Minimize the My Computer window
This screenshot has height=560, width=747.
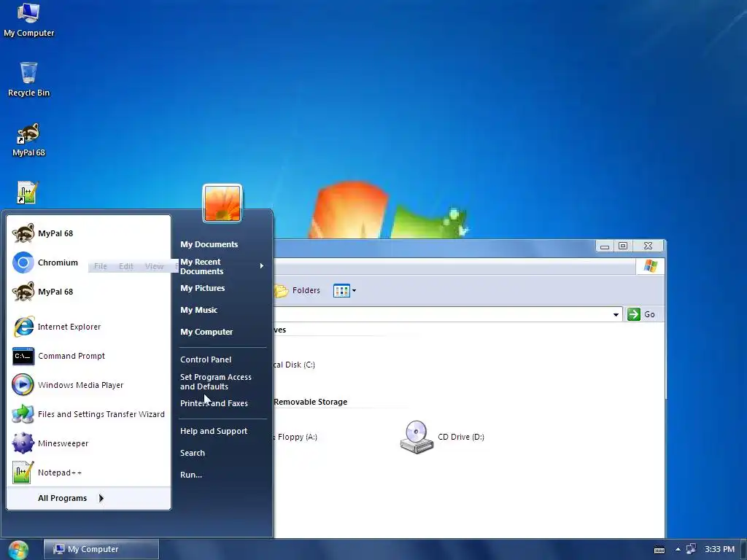coord(605,246)
